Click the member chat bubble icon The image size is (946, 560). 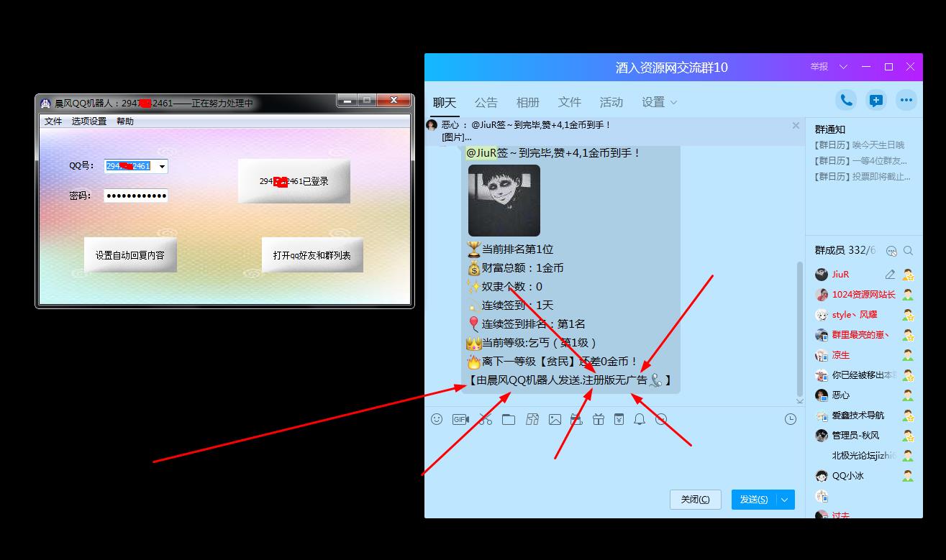pyautogui.click(x=892, y=251)
